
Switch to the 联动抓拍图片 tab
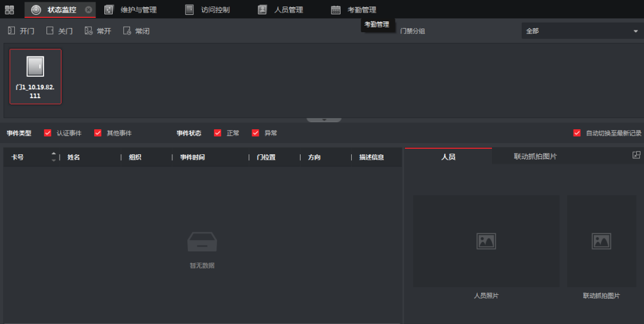coord(535,157)
